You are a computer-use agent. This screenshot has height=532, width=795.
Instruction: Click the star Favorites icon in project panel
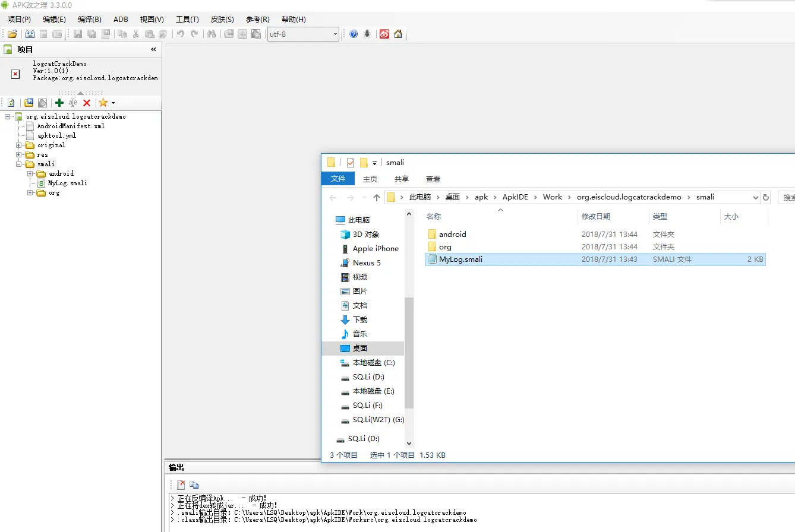coord(103,103)
